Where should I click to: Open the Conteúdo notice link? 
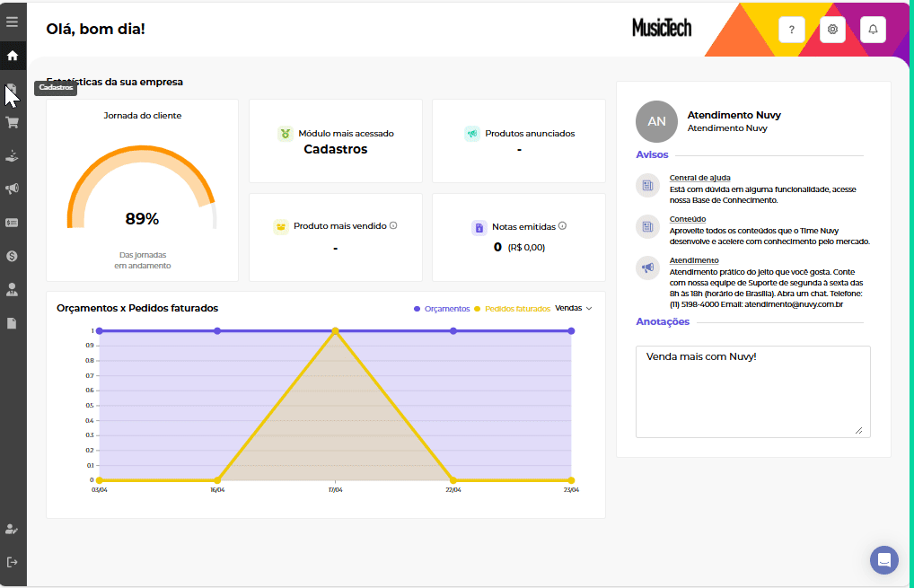tap(687, 218)
